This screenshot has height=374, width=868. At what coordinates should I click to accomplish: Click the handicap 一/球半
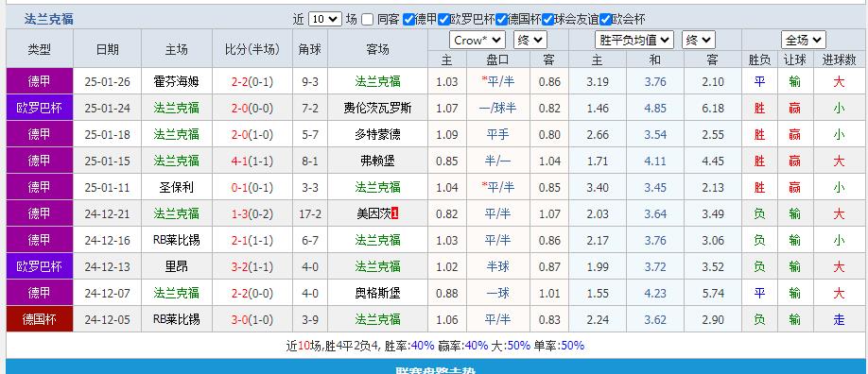(497, 109)
